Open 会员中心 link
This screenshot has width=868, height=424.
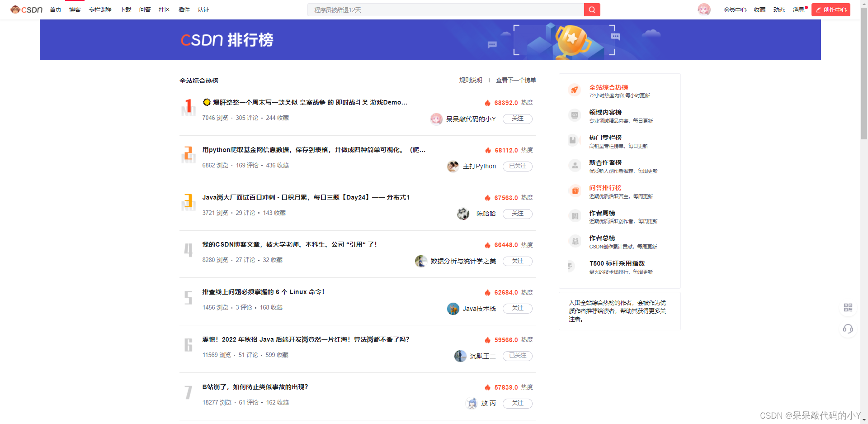[x=735, y=10]
